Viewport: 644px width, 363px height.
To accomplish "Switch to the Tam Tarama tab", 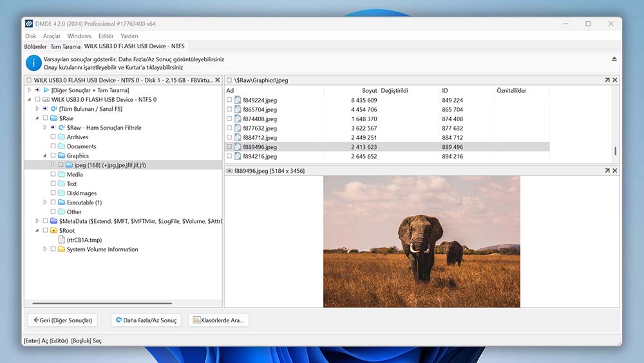I will click(65, 46).
